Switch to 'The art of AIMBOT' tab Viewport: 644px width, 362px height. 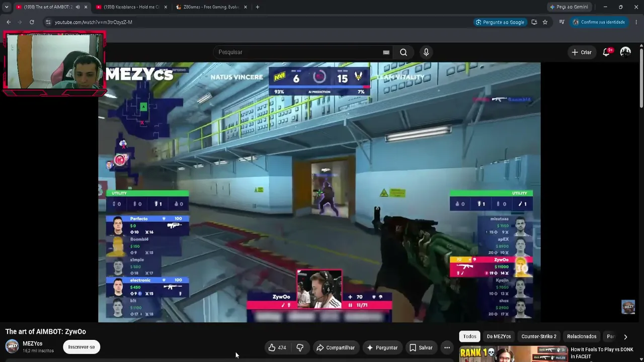click(49, 7)
